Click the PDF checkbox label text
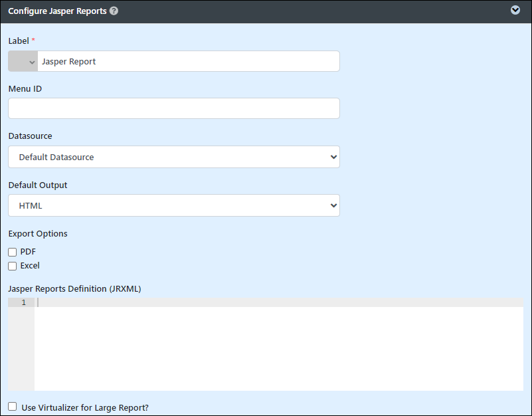Viewport: 532px width, 416px height. coord(28,252)
